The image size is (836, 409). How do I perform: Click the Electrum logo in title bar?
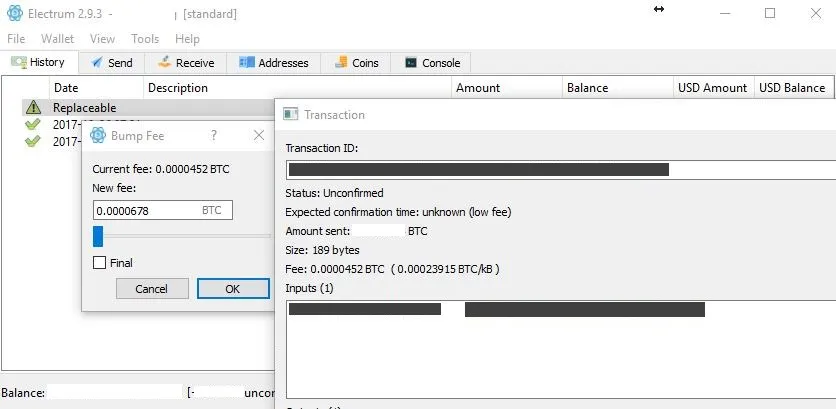tap(15, 13)
